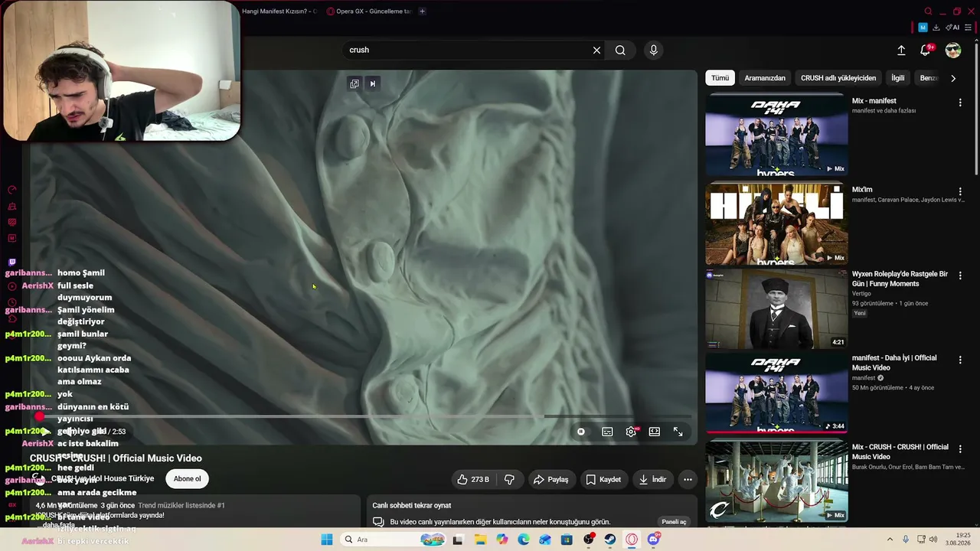
Task: Click the video progress bar scrubber
Action: coord(39,416)
